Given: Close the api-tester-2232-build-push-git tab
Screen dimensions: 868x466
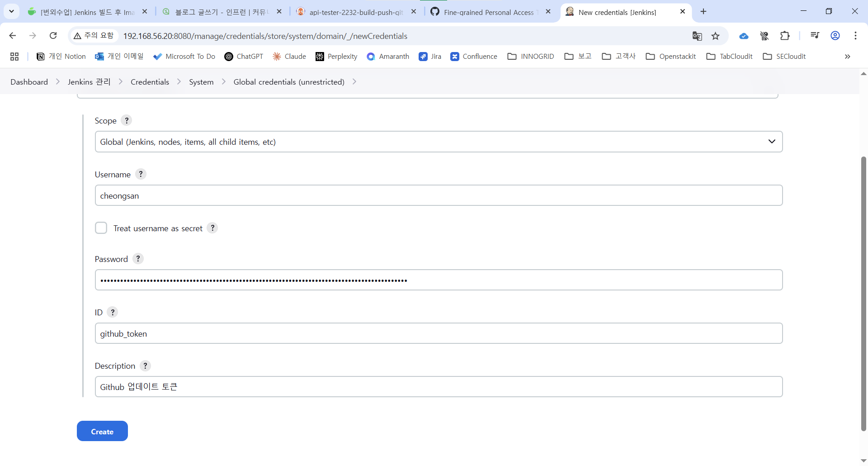Looking at the screenshot, I should (414, 12).
